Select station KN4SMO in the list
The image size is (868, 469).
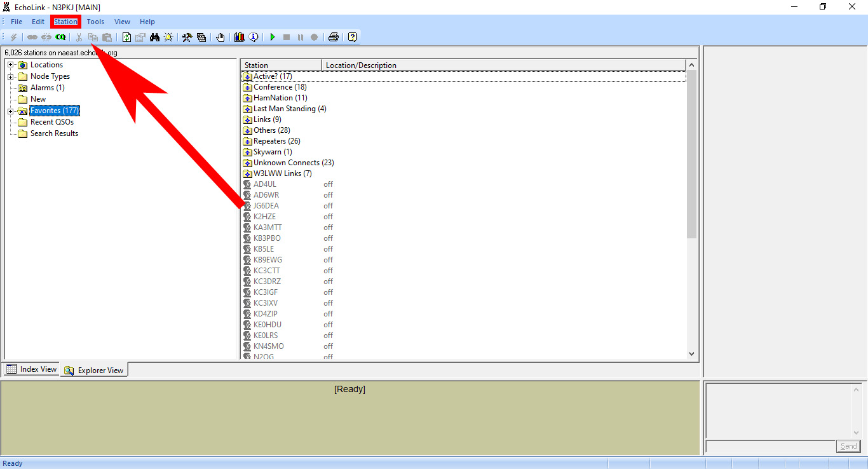pos(269,346)
